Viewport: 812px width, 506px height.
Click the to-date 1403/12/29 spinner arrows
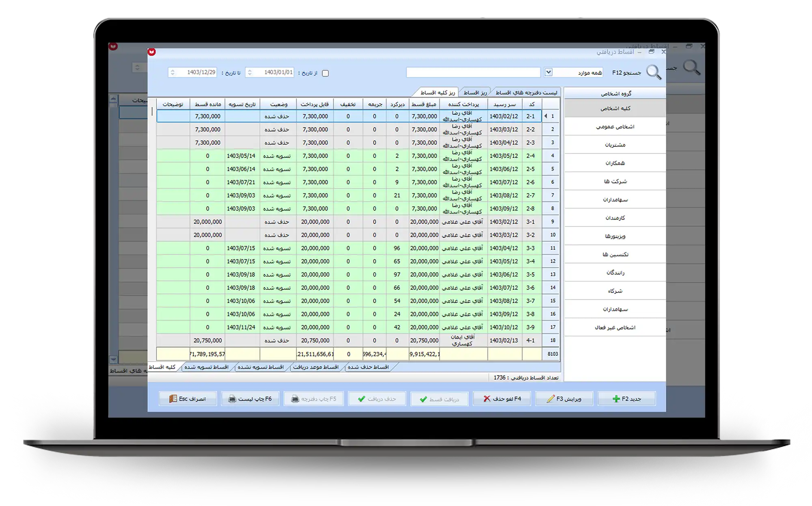point(173,72)
